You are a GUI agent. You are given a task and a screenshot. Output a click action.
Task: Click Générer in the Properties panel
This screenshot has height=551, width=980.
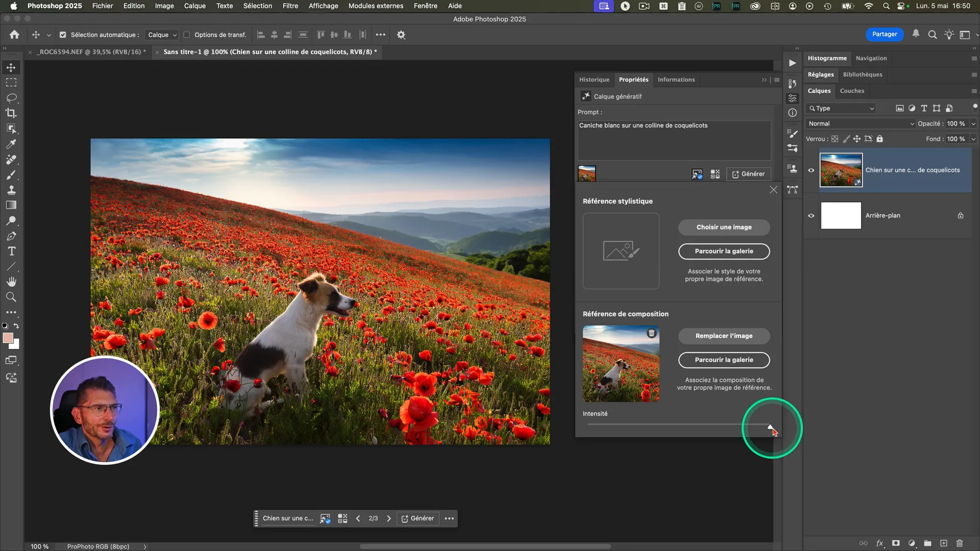[x=748, y=174]
